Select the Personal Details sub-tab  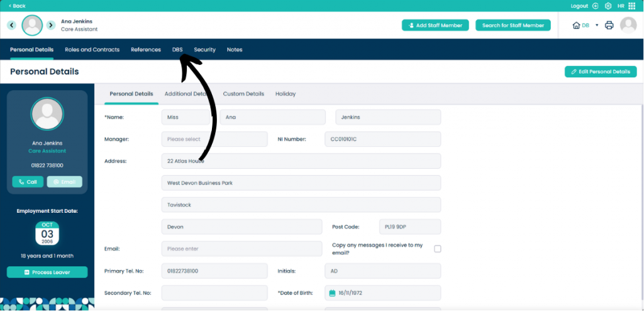coord(131,94)
